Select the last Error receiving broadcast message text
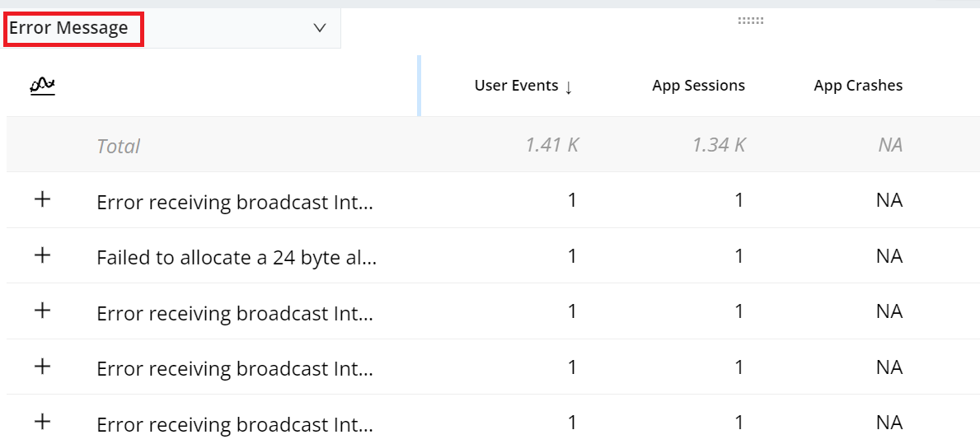The image size is (980, 444). 234,425
